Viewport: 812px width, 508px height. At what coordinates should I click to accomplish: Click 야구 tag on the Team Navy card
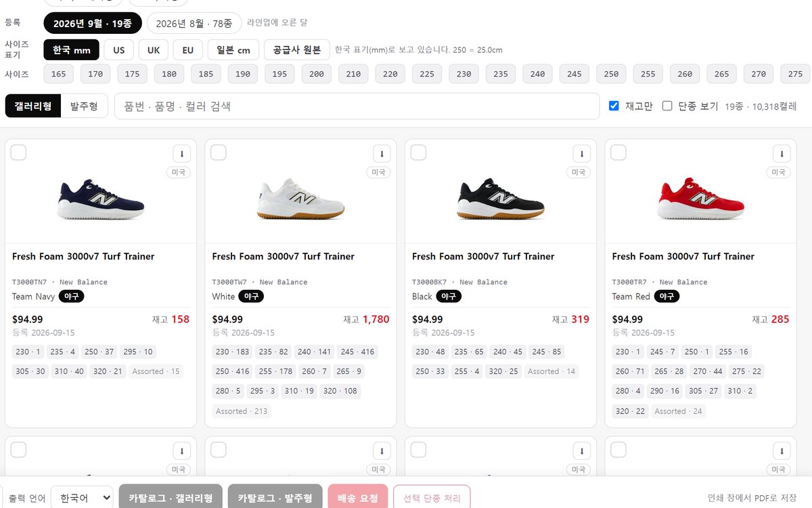point(71,296)
